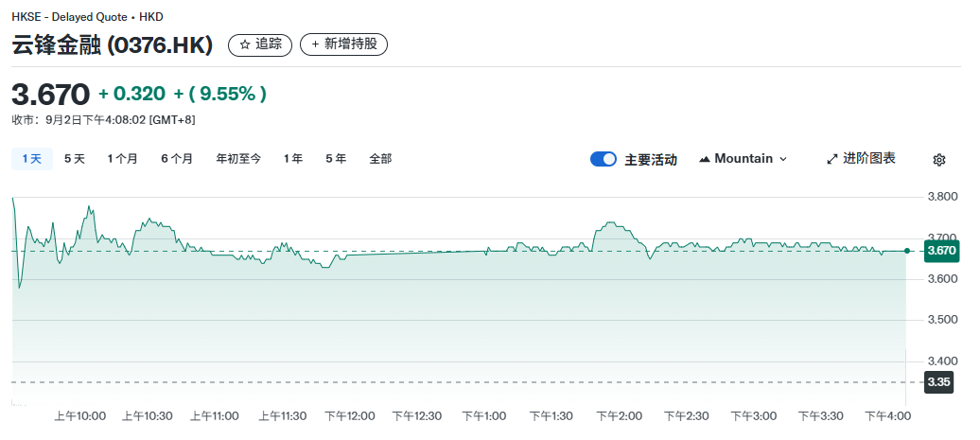The width and height of the screenshot is (980, 440).
Task: Click the expand arrows icon beside 进阶图表
Action: (832, 159)
